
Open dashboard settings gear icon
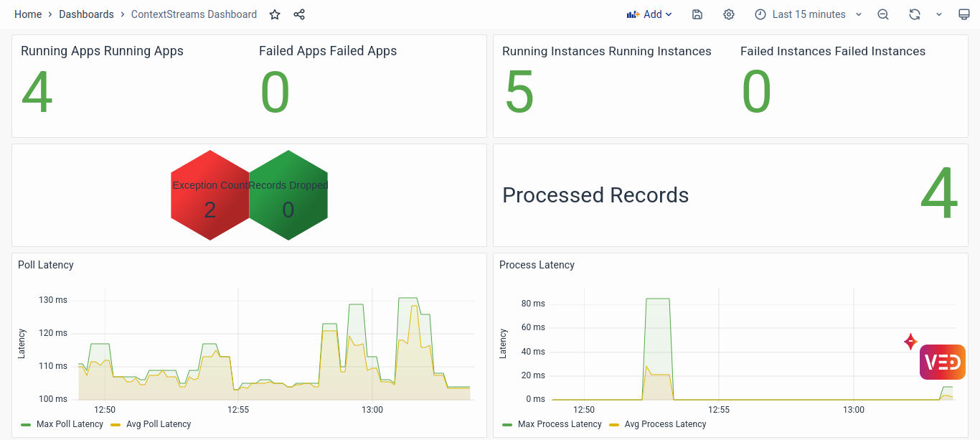point(729,14)
